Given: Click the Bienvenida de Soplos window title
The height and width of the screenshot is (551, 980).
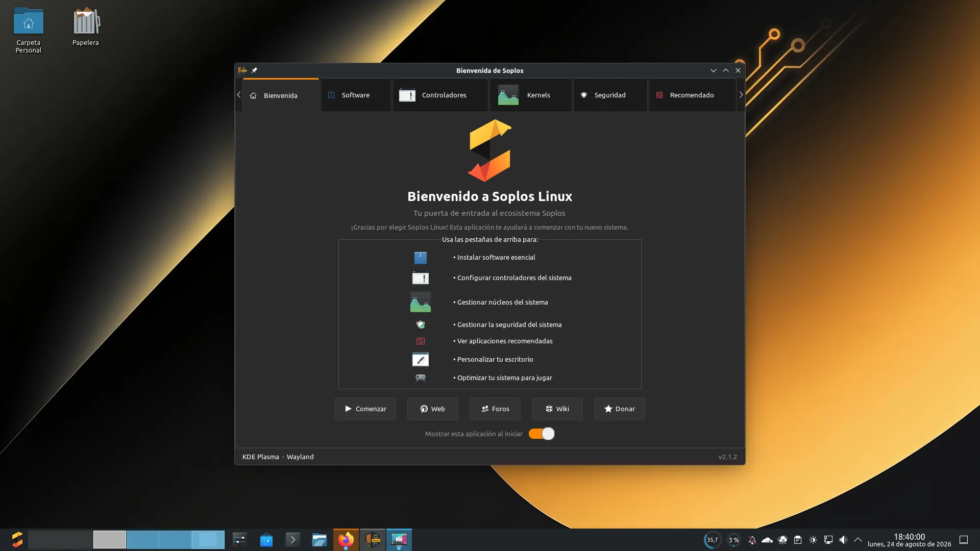Looking at the screenshot, I should tap(490, 70).
